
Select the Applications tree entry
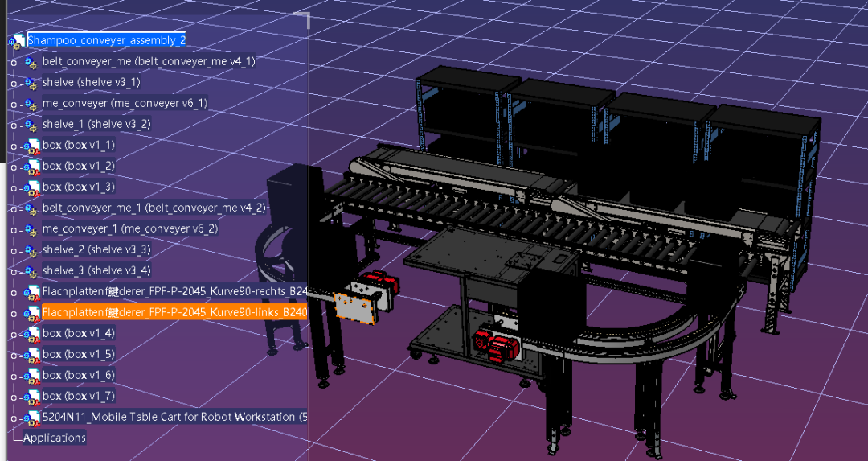click(x=55, y=438)
